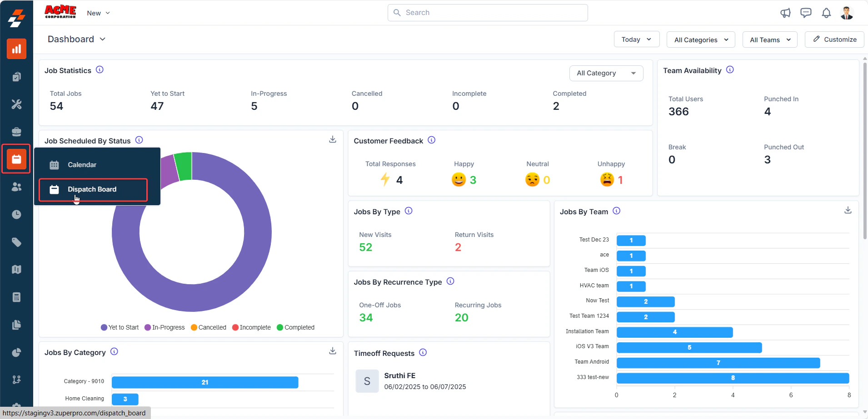Expand the Today date filter dropdown
The height and width of the screenshot is (419, 868).
(637, 39)
